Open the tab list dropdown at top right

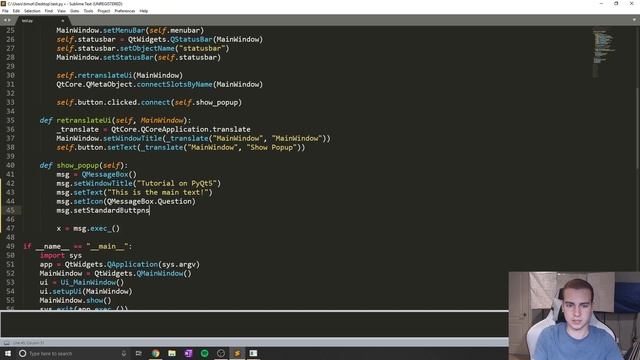(x=635, y=20)
